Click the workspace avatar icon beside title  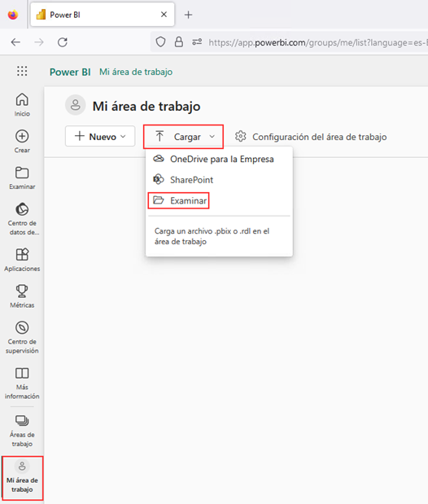(x=75, y=105)
